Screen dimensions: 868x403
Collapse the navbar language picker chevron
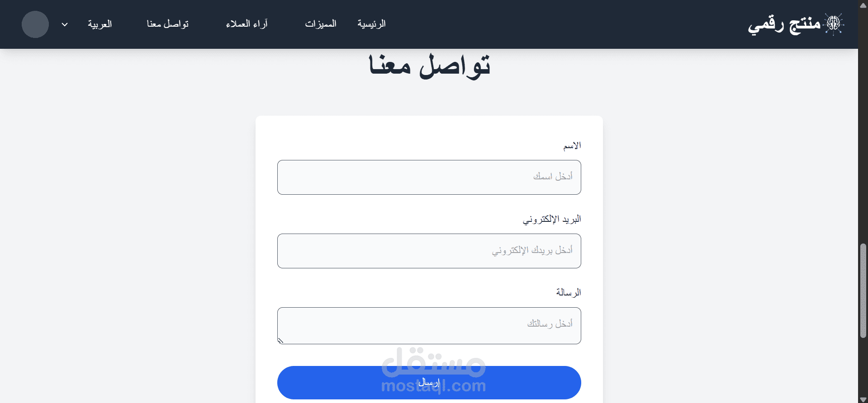(x=64, y=24)
